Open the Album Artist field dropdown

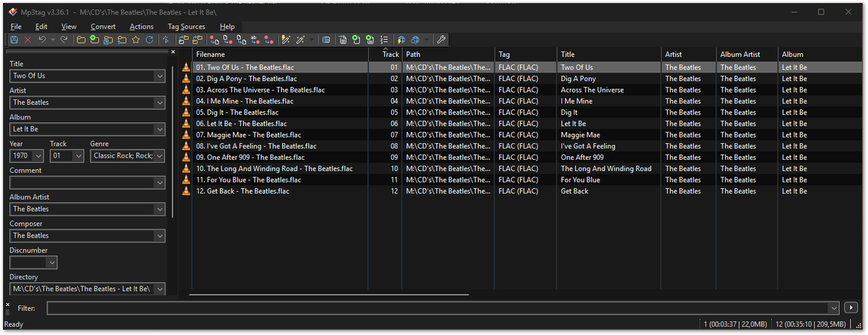(x=159, y=209)
